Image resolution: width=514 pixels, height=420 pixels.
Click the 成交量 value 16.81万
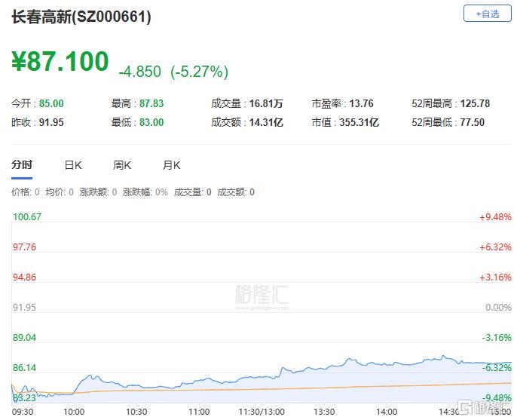point(266,103)
